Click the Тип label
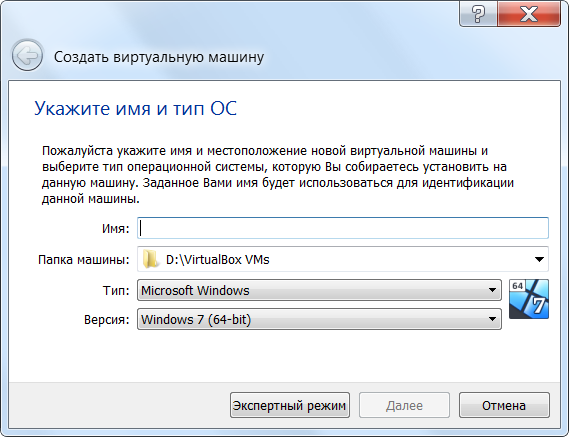Image resolution: width=569 pixels, height=437 pixels. tap(116, 290)
